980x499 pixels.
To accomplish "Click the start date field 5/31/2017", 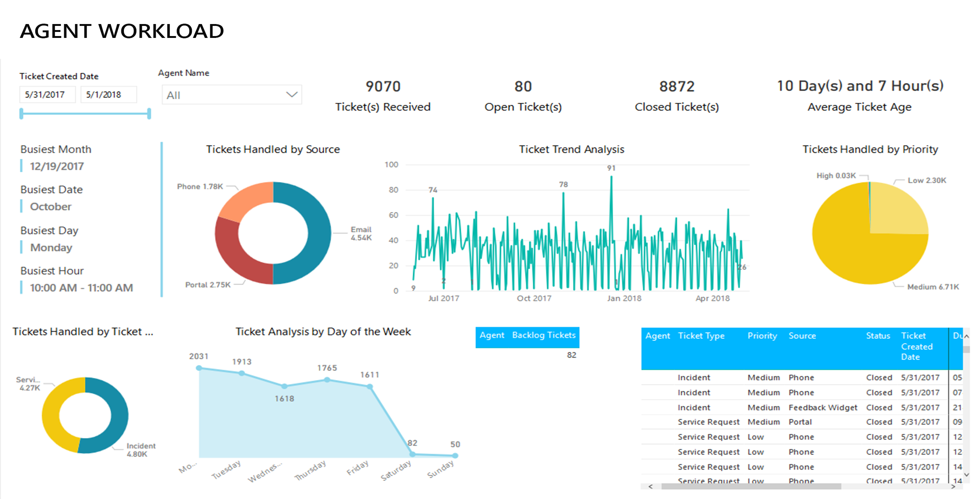I will click(x=47, y=95).
